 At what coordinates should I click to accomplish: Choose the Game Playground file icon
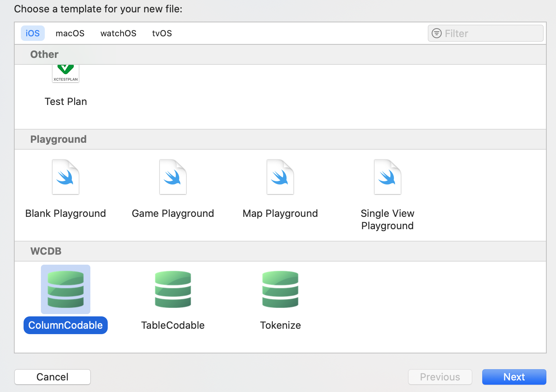pyautogui.click(x=173, y=177)
